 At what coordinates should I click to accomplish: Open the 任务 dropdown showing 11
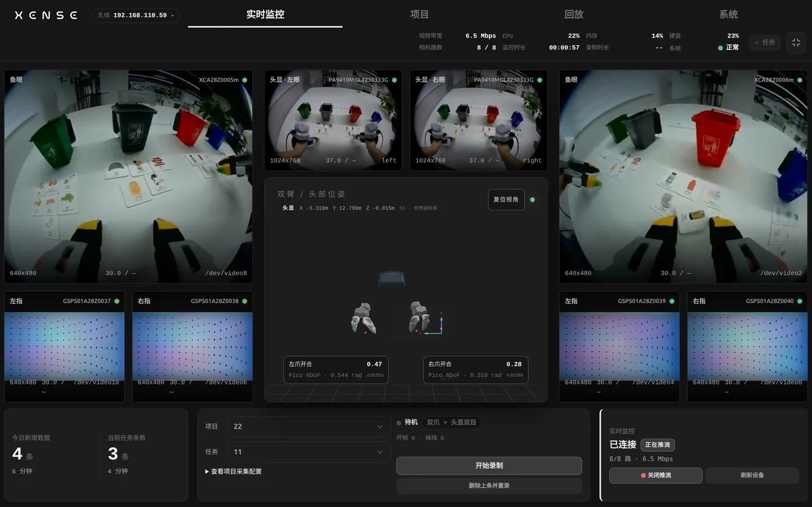308,452
